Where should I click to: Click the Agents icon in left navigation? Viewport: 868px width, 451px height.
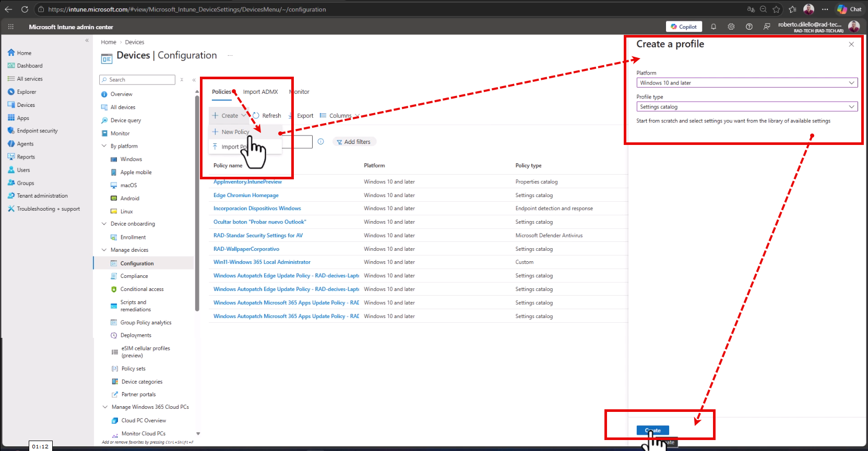tap(11, 144)
